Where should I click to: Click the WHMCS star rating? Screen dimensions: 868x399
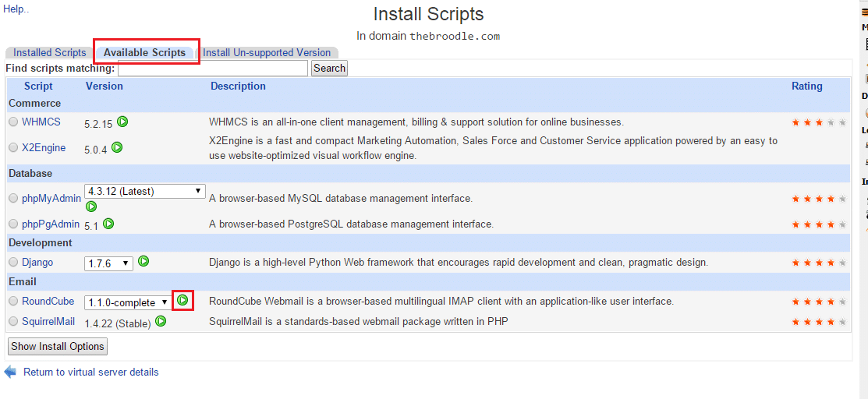click(820, 122)
